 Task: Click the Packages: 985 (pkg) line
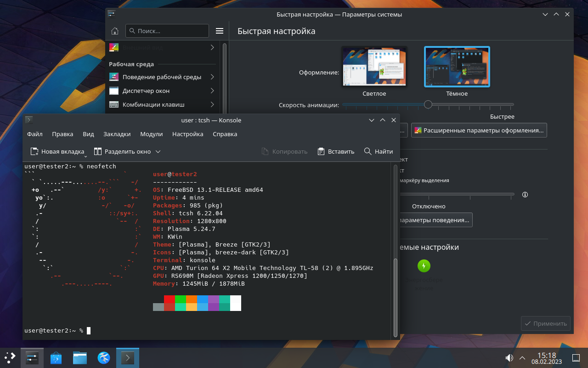188,205
